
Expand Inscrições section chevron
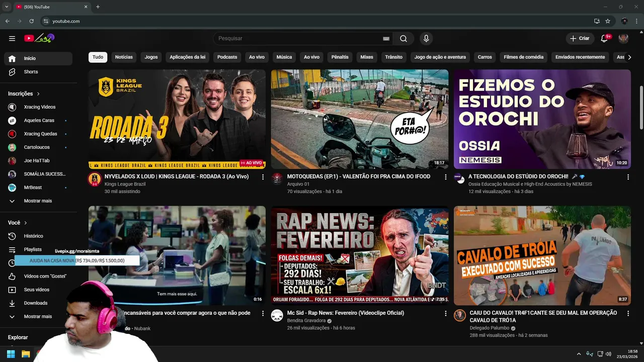pyautogui.click(x=38, y=94)
